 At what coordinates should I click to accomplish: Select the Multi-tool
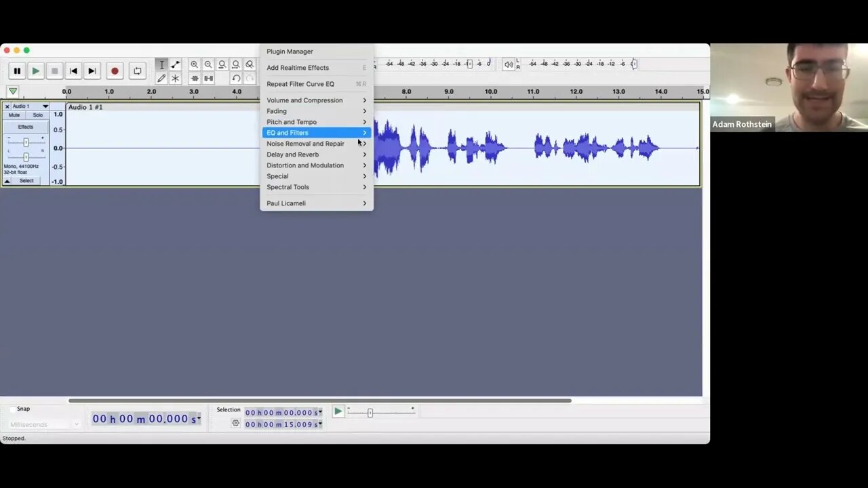point(175,78)
